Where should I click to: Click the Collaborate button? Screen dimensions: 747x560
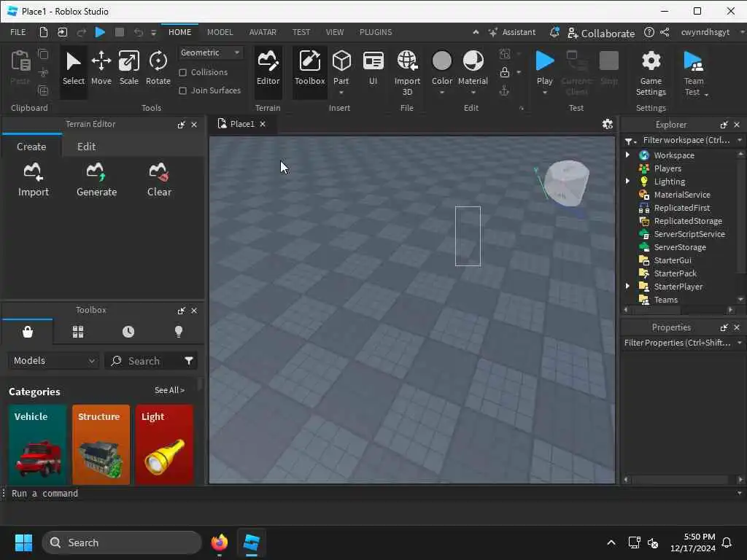point(601,34)
